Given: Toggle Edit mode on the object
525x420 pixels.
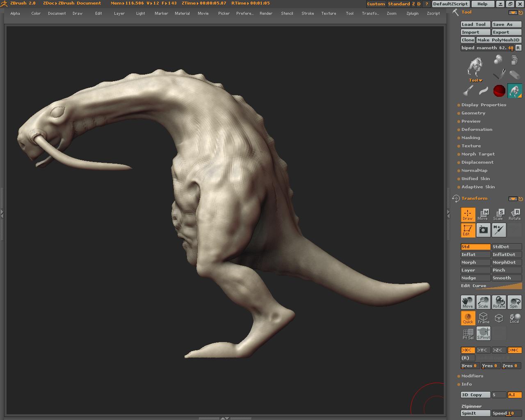Looking at the screenshot, I should point(468,230).
